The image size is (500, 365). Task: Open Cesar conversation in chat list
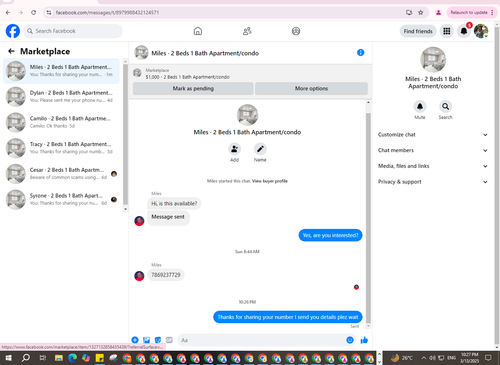pyautogui.click(x=61, y=173)
